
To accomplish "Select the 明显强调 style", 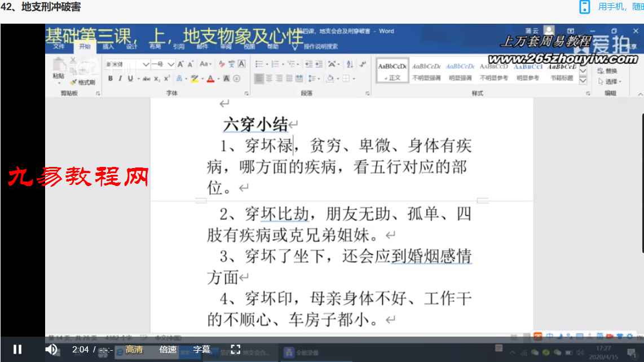I will [460, 70].
